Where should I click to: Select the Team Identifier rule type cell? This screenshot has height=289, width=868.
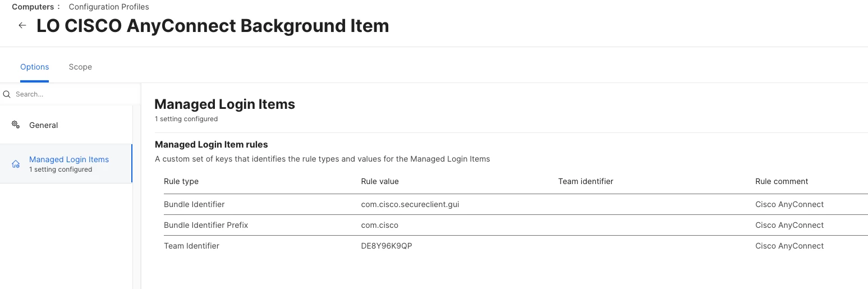point(191,246)
